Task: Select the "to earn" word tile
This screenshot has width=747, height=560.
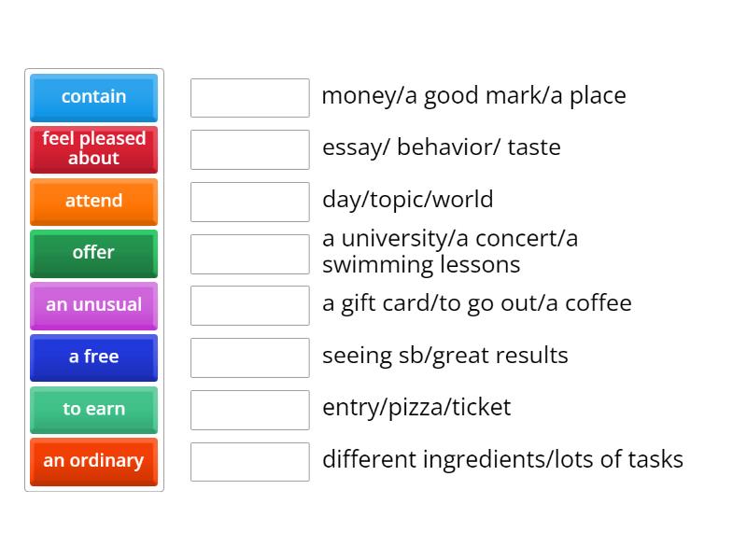Action: click(93, 410)
